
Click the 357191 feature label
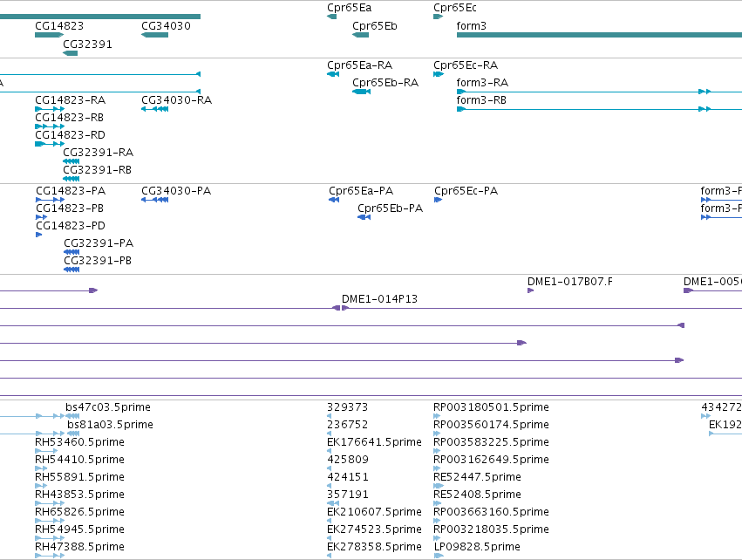click(348, 495)
